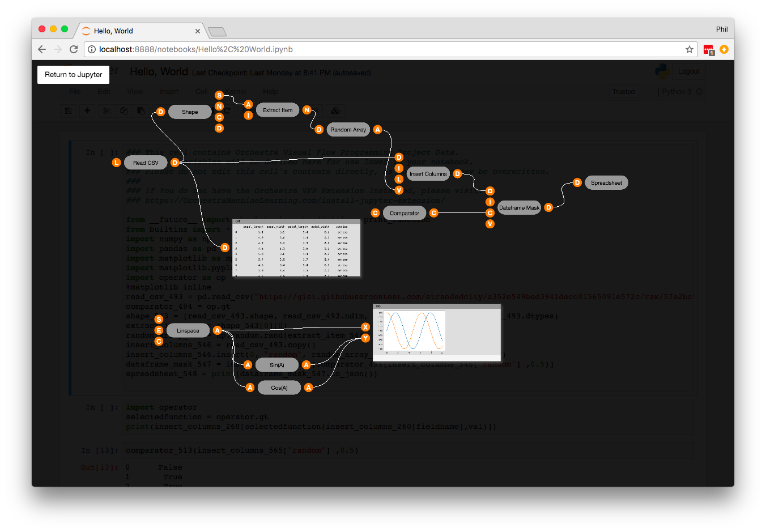Click the Y input port of the plot
The image size is (766, 532).
pyautogui.click(x=365, y=338)
